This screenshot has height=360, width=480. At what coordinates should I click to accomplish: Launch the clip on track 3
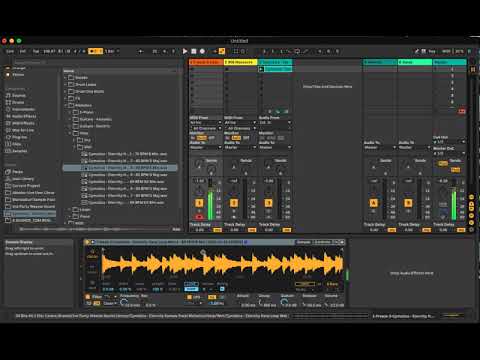(x=261, y=69)
